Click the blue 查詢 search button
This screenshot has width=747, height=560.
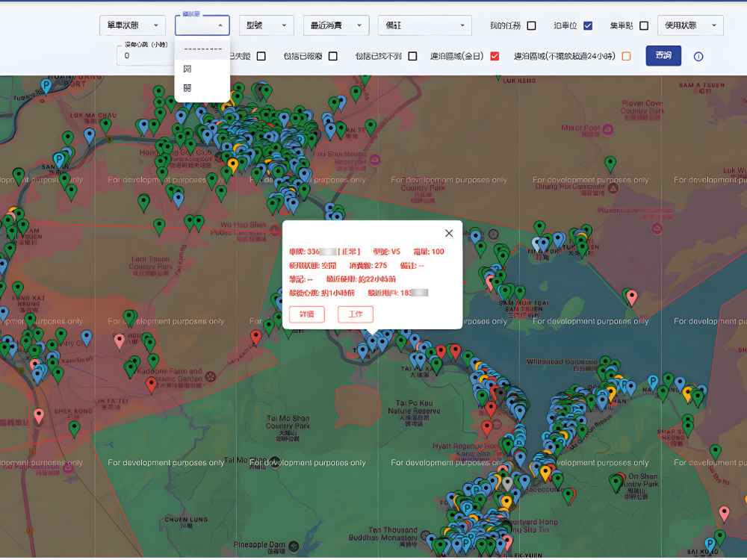coord(663,56)
